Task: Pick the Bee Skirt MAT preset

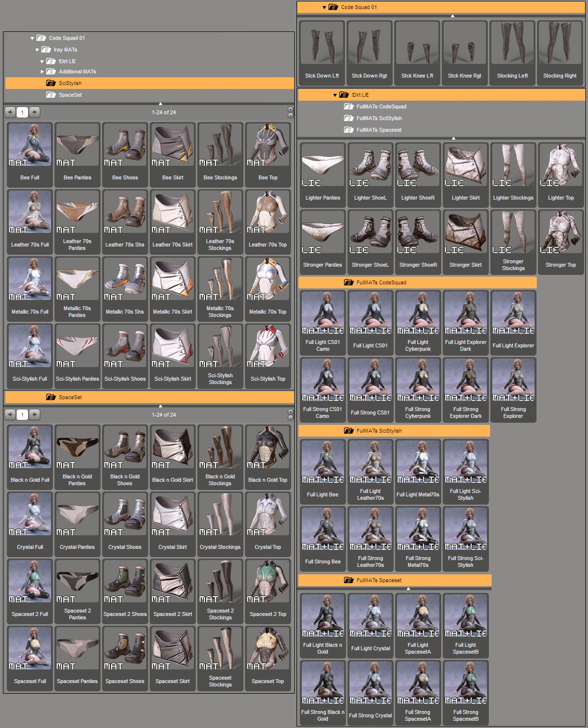Action: [173, 155]
